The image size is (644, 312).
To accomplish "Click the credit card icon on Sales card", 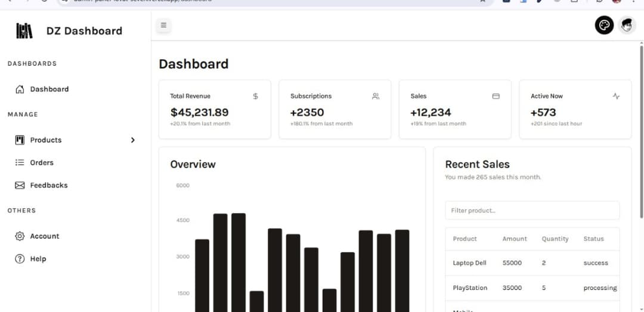I will point(496,96).
